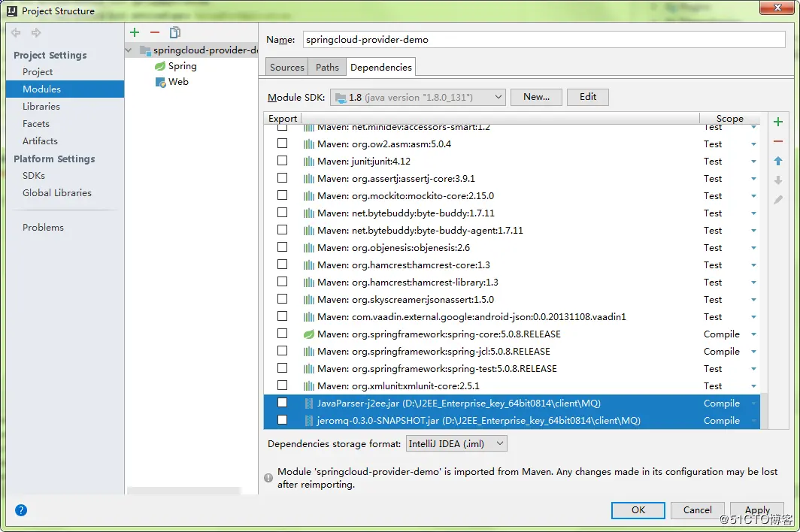Check export for objenesis:2.6
Screen dimensions: 800x532
[282, 247]
